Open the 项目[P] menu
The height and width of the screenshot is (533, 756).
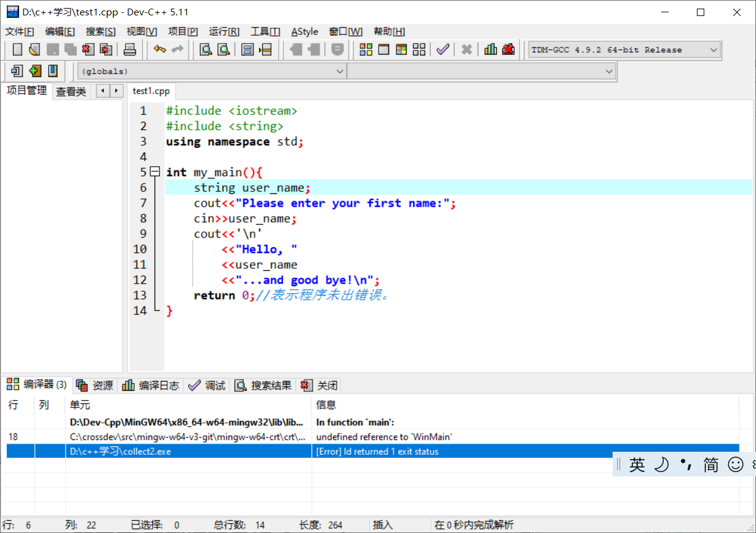[183, 32]
